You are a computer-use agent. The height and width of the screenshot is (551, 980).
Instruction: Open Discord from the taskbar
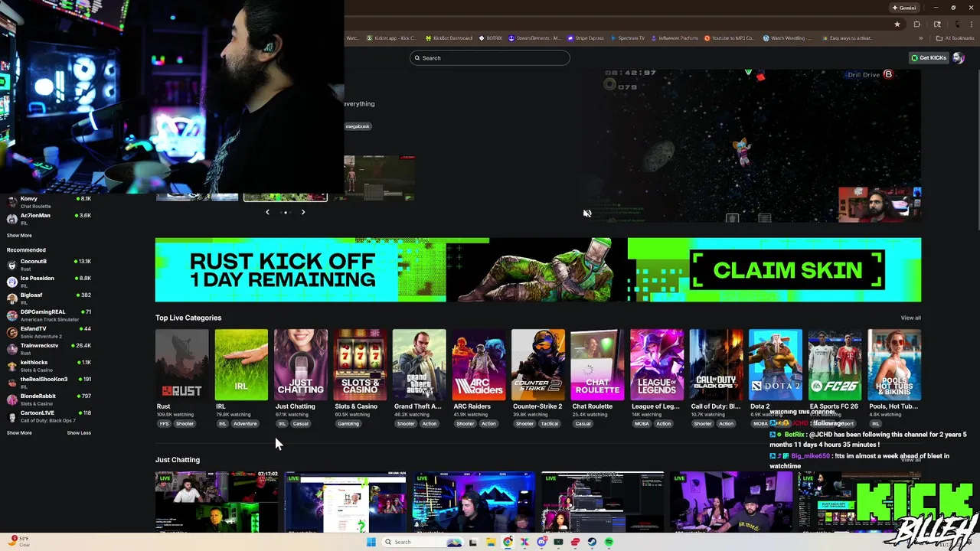click(x=541, y=542)
